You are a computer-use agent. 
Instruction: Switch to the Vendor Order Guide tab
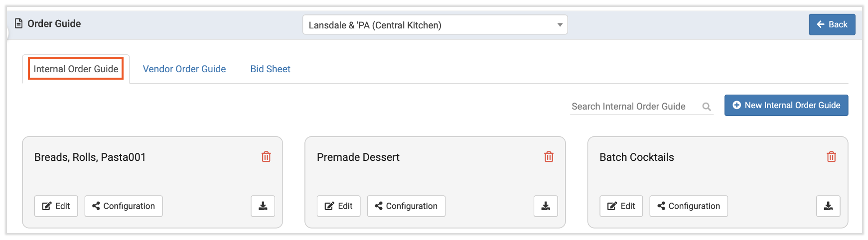pos(184,69)
